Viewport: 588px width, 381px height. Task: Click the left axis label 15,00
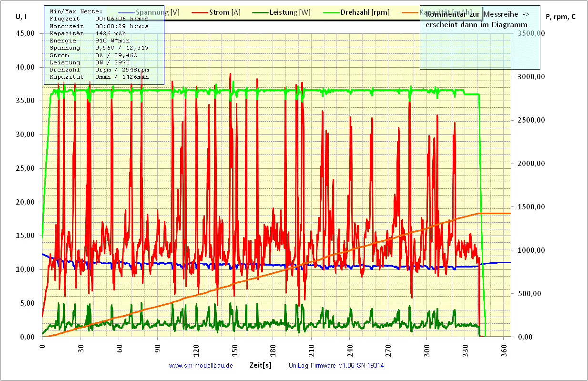25,236
